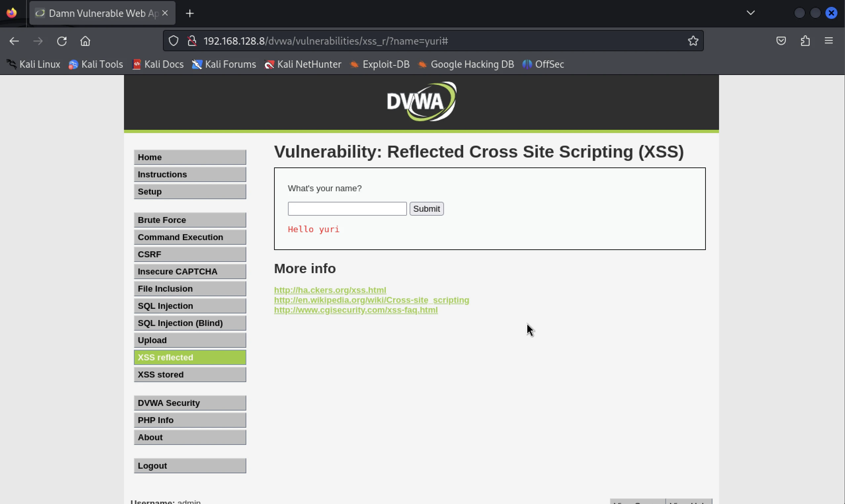The image size is (845, 504).
Task: Open the tracking protection shield
Action: click(x=174, y=41)
